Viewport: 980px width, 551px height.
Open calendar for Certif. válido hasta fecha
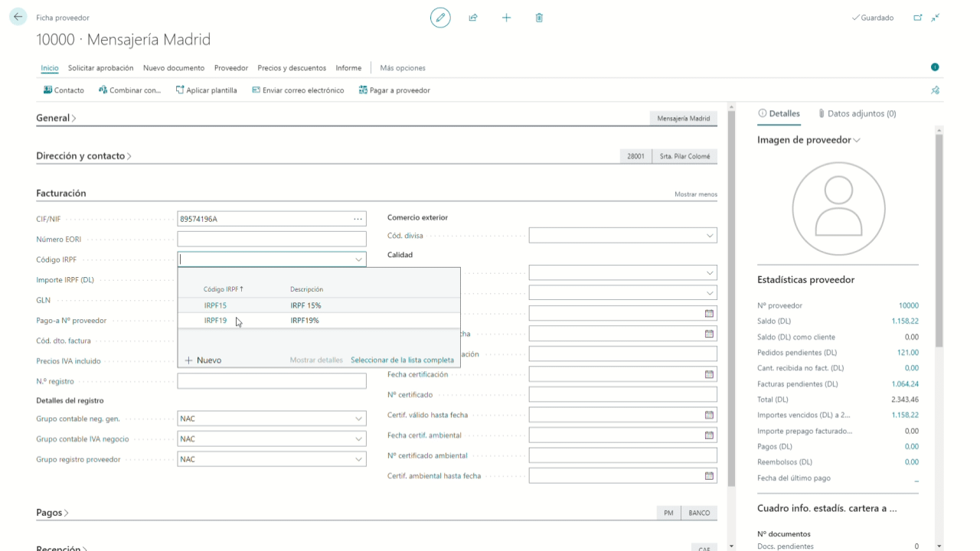coord(709,415)
